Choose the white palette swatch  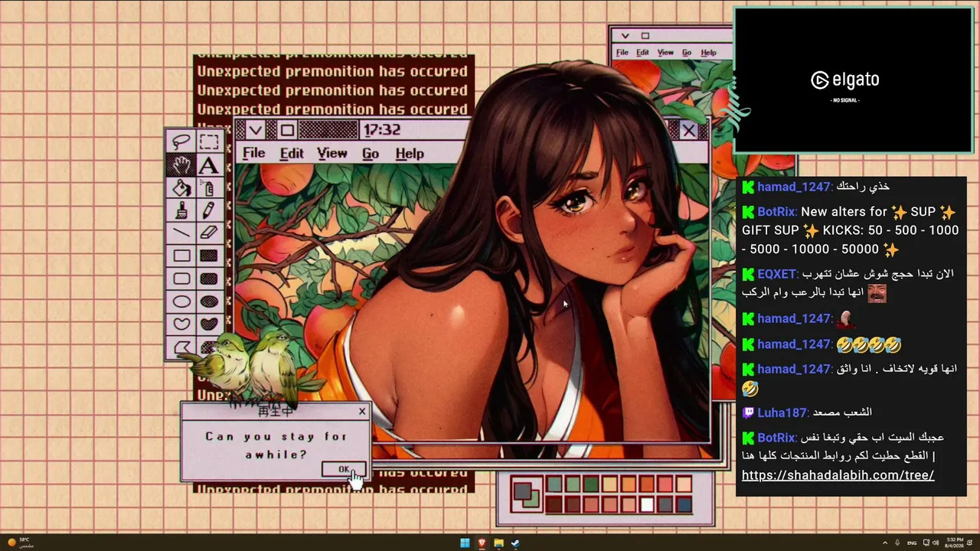(647, 504)
